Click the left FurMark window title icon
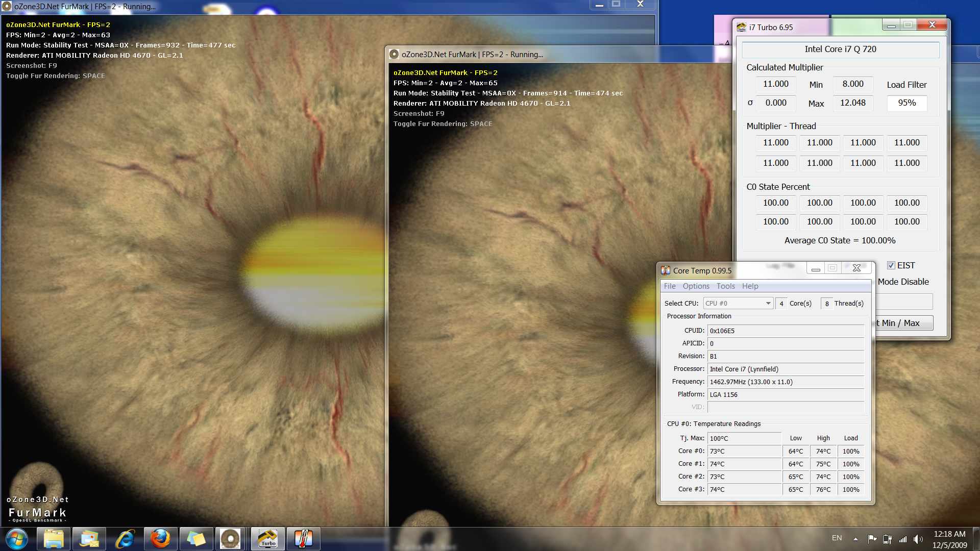The image size is (980, 551). tap(7, 6)
